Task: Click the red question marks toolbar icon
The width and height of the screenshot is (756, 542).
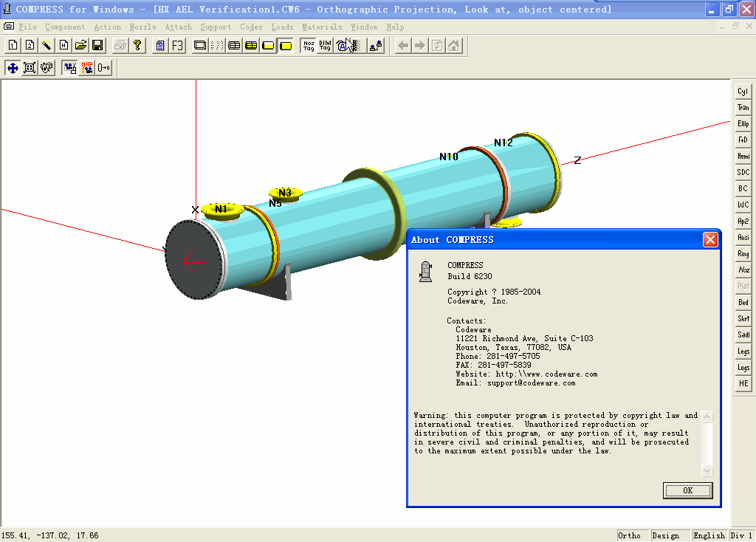Action: (x=87, y=68)
